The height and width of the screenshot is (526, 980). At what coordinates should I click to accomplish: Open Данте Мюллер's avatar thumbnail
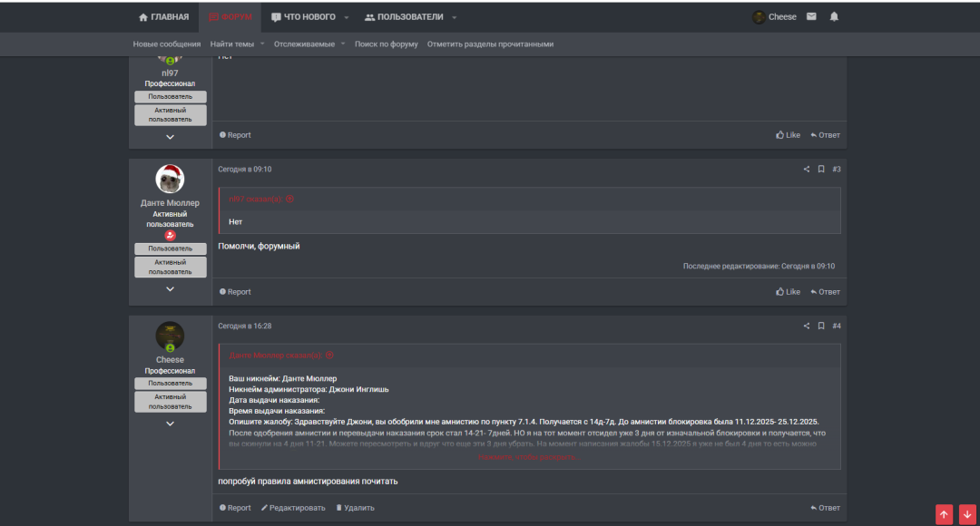pyautogui.click(x=170, y=179)
